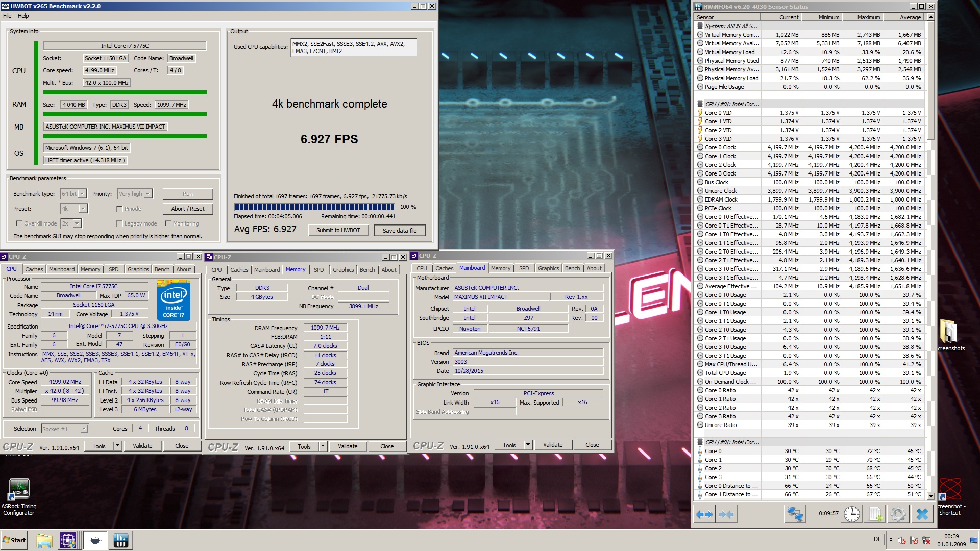Click Core 0 temperature thermometer row icon

[x=700, y=451]
